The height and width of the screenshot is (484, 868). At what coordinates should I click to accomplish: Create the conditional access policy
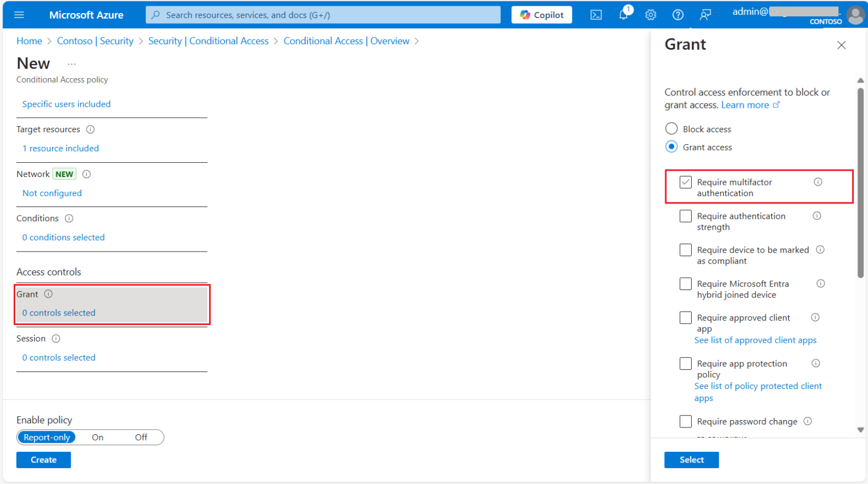tap(44, 460)
